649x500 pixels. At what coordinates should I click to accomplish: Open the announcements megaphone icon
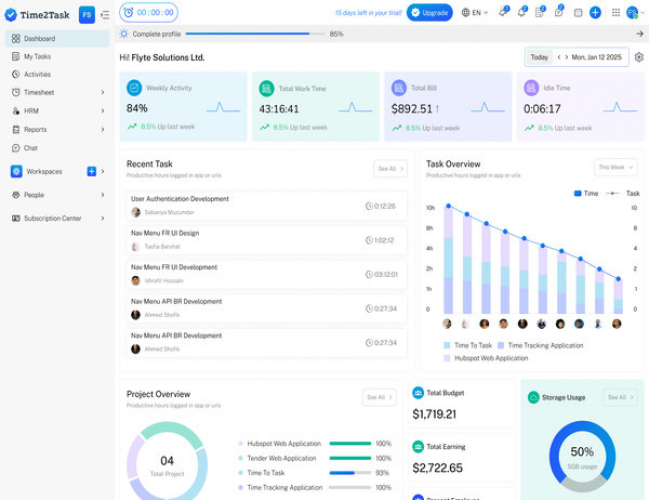[x=503, y=12]
